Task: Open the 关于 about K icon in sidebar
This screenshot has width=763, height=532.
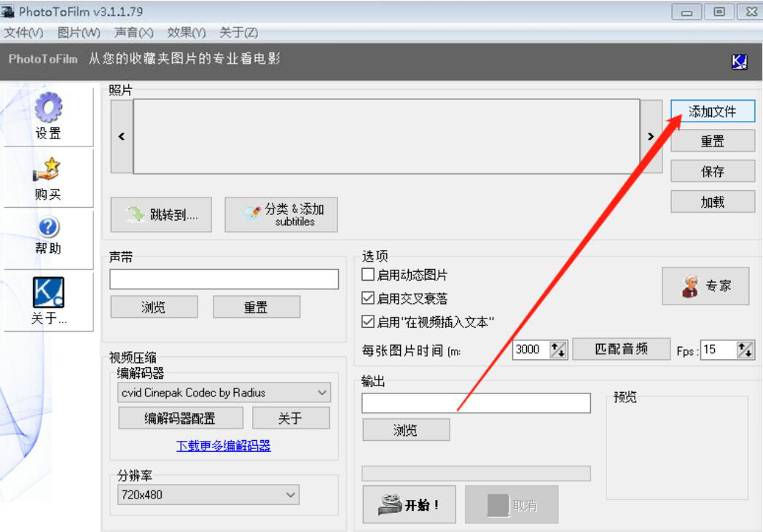Action: [x=48, y=292]
